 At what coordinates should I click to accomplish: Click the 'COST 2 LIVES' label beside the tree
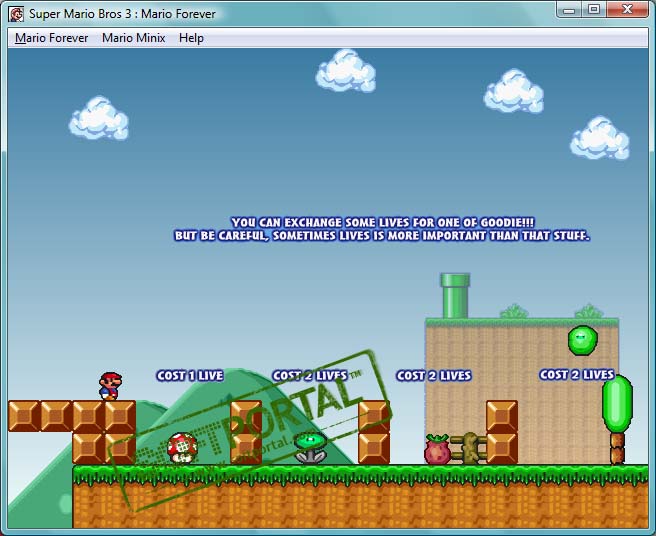point(577,374)
